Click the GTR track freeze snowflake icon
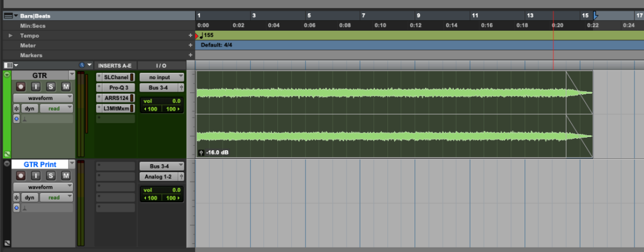This screenshot has height=252, width=644. click(x=17, y=109)
